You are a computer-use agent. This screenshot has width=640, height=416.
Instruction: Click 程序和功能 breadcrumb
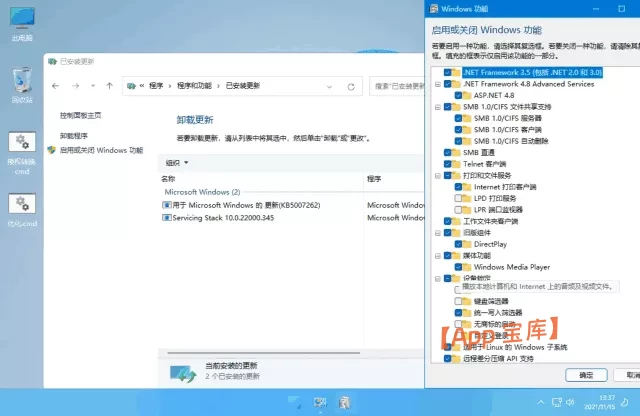coord(194,86)
